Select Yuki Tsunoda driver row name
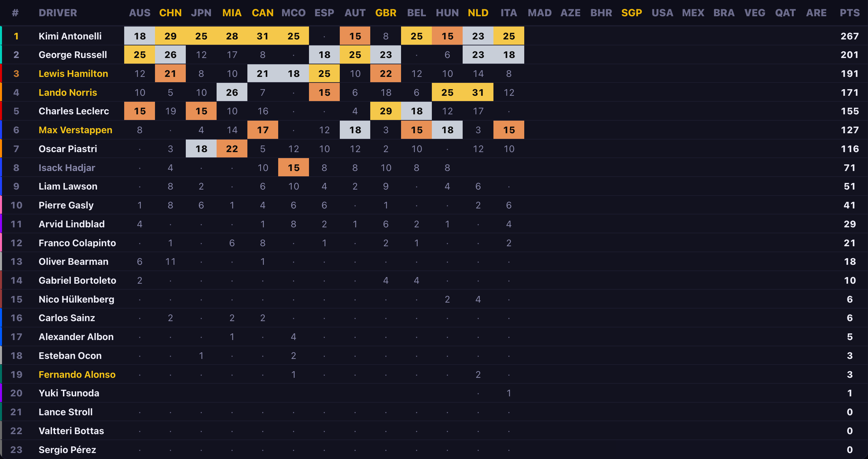This screenshot has height=459, width=868. point(69,393)
